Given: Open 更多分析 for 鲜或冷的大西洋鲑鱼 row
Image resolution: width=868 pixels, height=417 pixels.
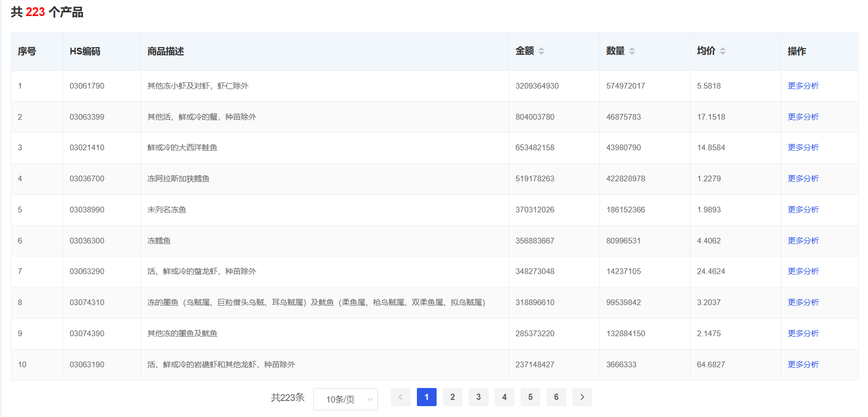Looking at the screenshot, I should click(x=803, y=148).
